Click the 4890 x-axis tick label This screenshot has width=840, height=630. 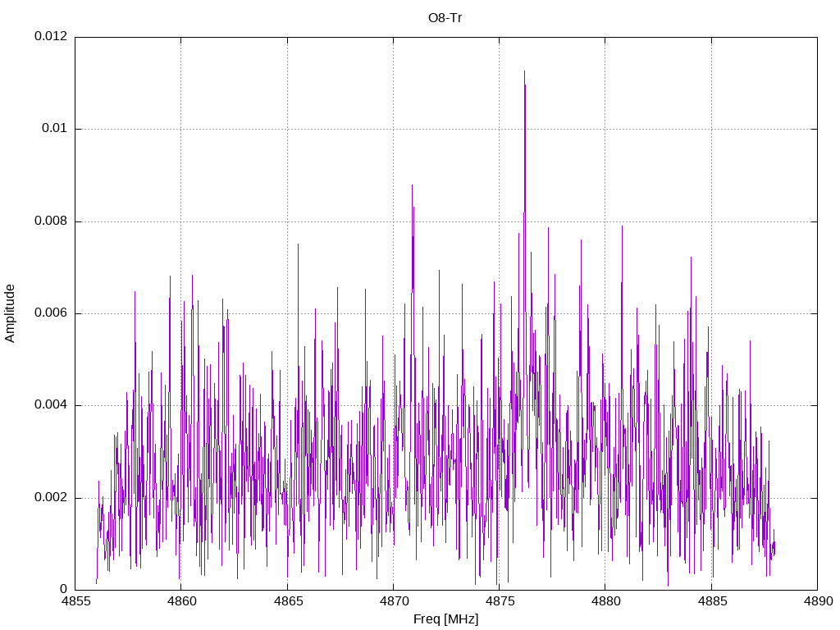click(x=818, y=601)
